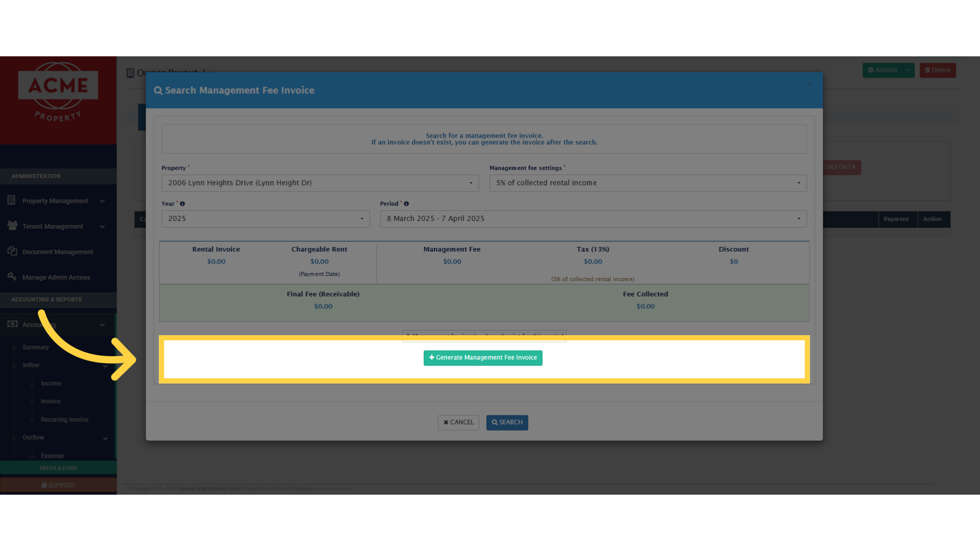Open the Year dropdown
The height and width of the screenshot is (551, 980).
(x=265, y=219)
